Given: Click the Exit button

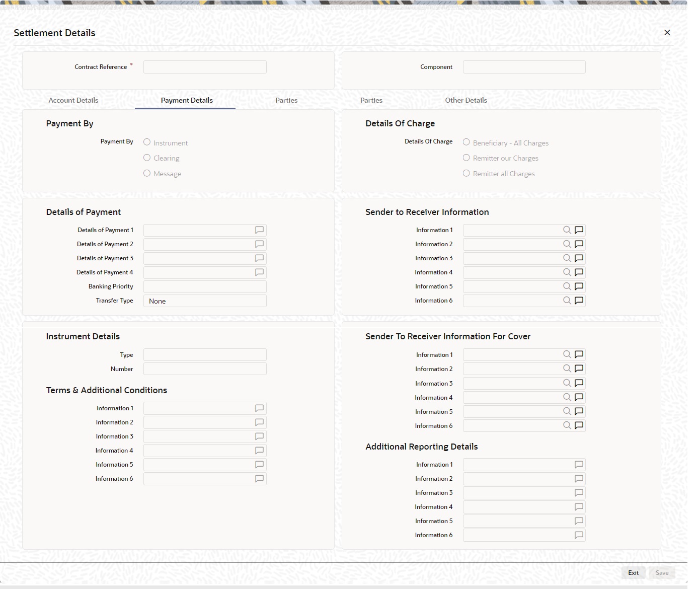Looking at the screenshot, I should tap(633, 573).
